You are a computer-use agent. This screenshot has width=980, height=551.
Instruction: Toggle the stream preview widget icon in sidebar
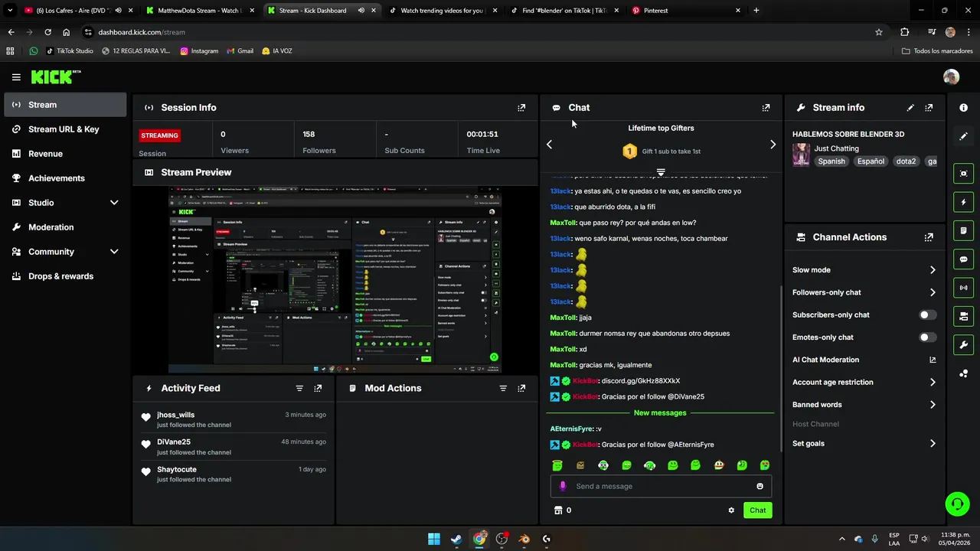[963, 174]
